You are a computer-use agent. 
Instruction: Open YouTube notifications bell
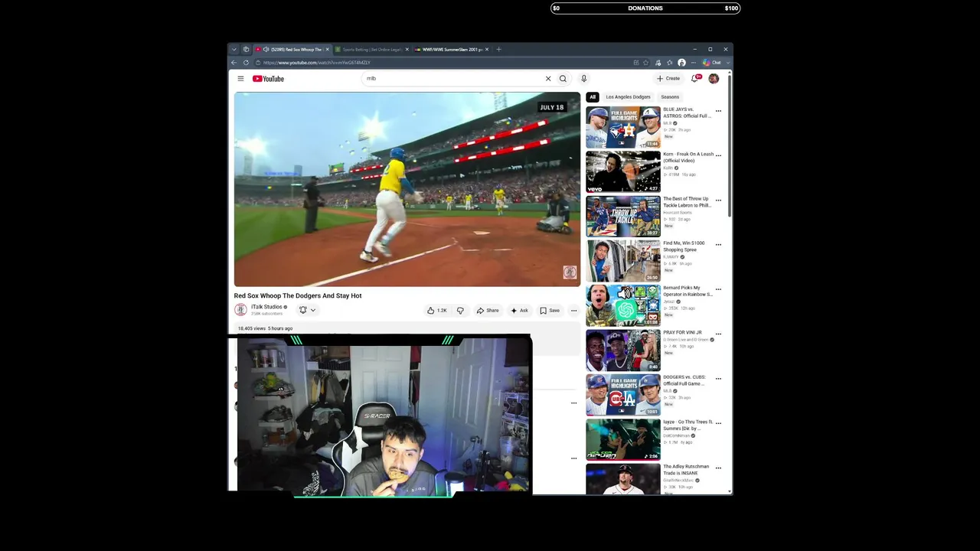[x=695, y=79]
